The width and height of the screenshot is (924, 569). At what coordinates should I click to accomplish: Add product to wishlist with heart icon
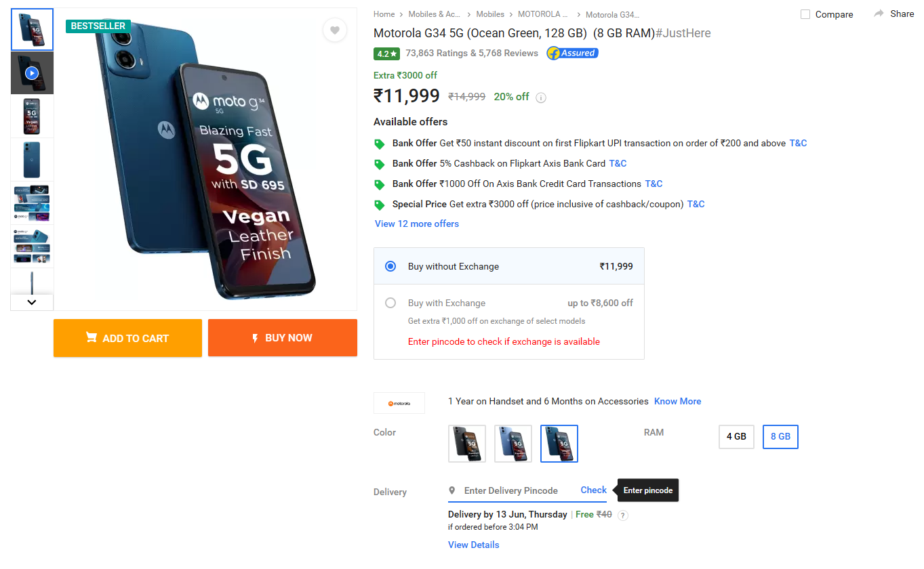335,30
